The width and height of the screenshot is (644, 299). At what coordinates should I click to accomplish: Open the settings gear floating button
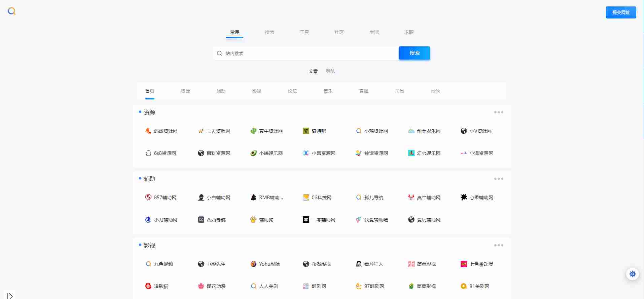point(633,274)
